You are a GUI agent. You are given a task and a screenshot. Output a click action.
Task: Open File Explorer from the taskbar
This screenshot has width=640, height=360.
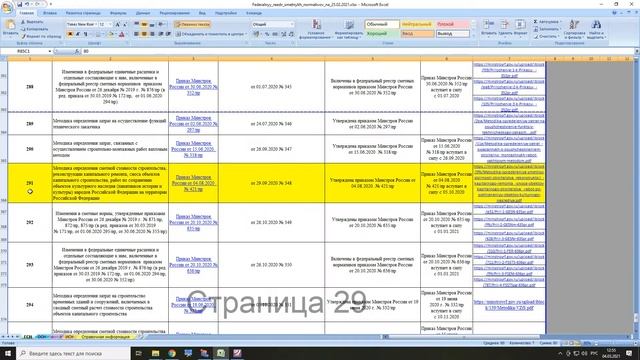point(155,353)
